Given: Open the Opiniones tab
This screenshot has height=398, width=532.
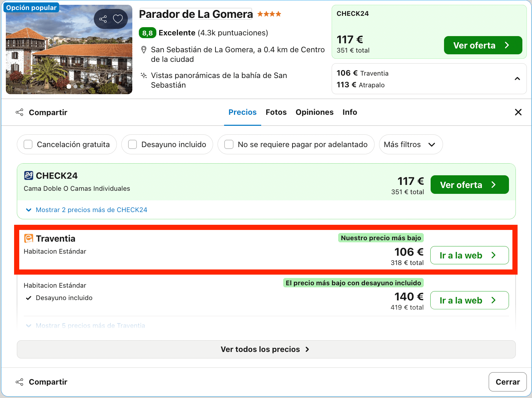Looking at the screenshot, I should 314,112.
